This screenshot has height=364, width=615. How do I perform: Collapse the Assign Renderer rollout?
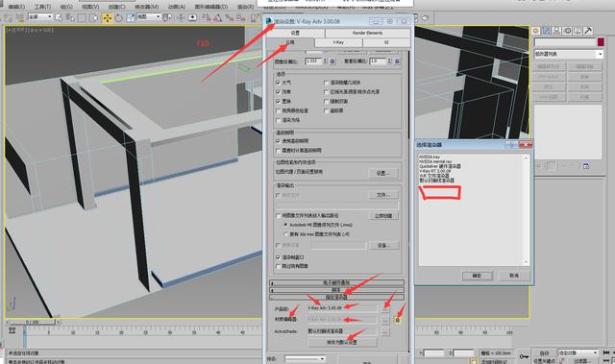[x=336, y=298]
